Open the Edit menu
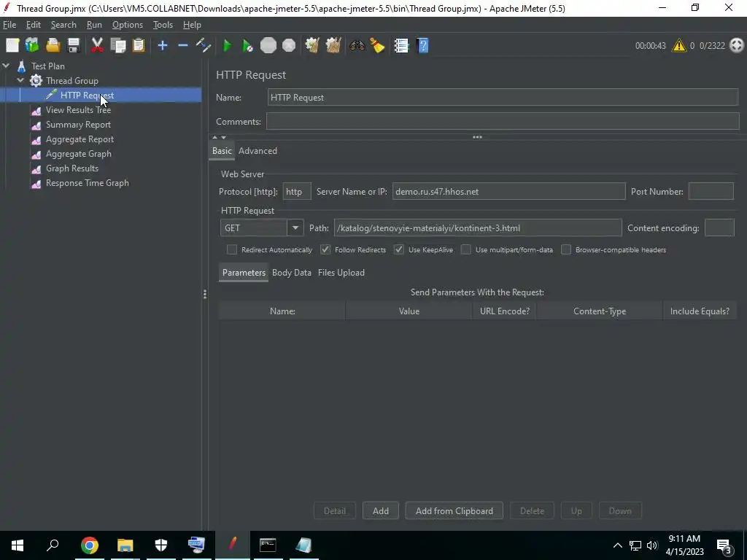The width and height of the screenshot is (747, 560). point(34,25)
